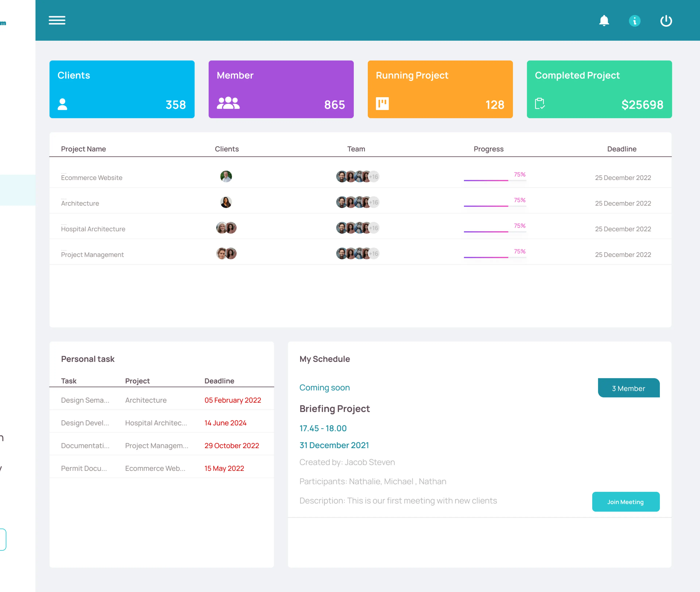Click the board icon in Running Project card

pos(382,104)
